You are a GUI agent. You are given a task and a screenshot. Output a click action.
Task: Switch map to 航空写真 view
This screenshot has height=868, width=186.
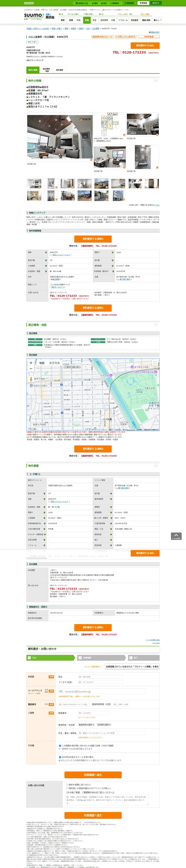click(x=55, y=363)
